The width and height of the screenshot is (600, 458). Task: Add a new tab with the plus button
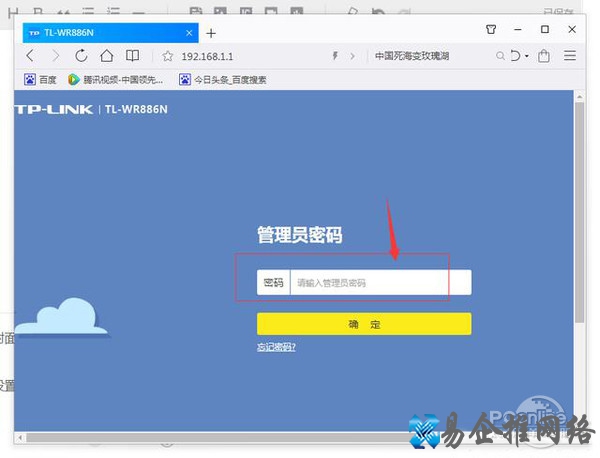(x=211, y=34)
